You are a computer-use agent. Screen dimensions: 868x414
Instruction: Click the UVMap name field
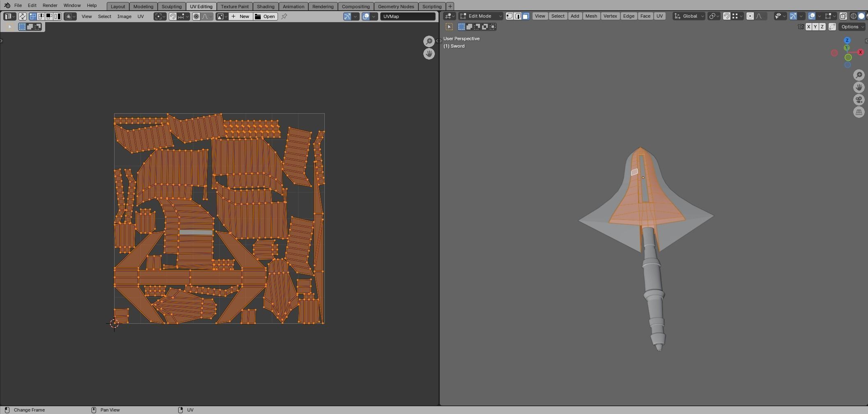[408, 16]
